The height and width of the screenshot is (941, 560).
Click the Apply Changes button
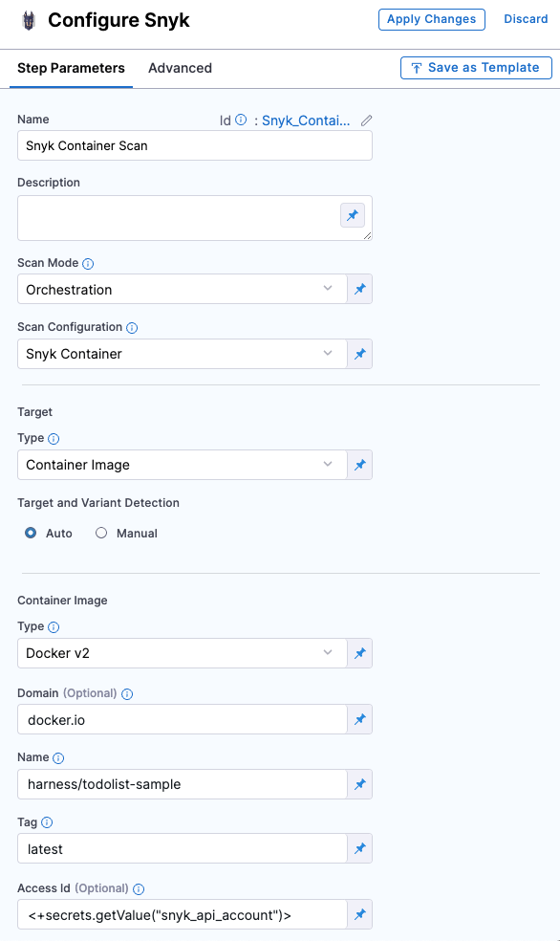[432, 19]
